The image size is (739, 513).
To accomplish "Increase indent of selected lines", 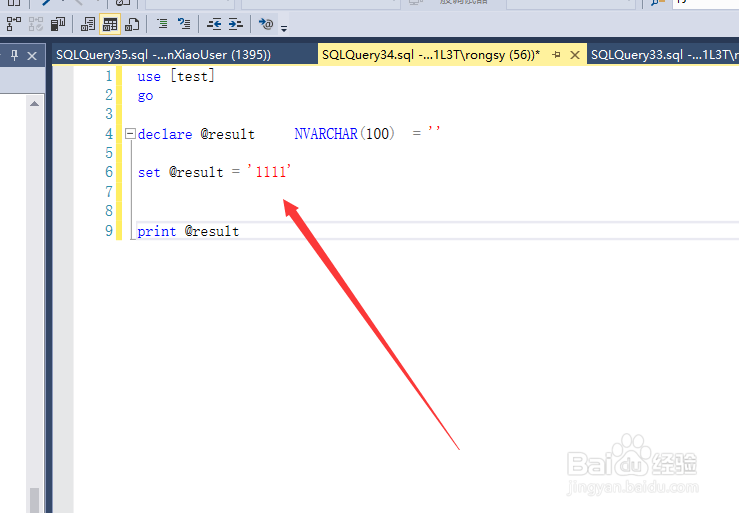I will (x=236, y=24).
